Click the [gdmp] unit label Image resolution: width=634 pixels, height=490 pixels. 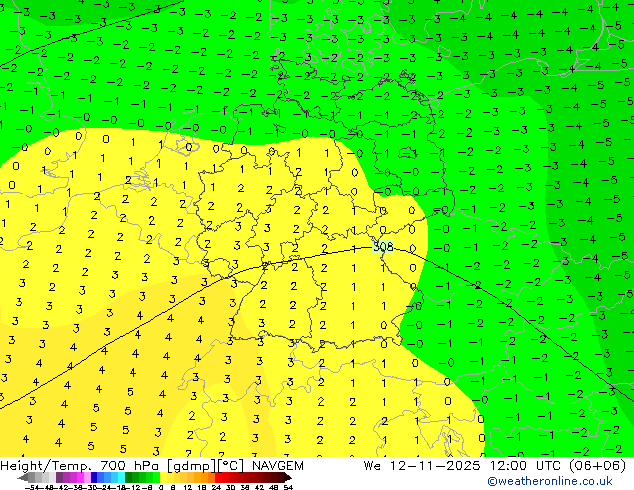pyautogui.click(x=192, y=466)
